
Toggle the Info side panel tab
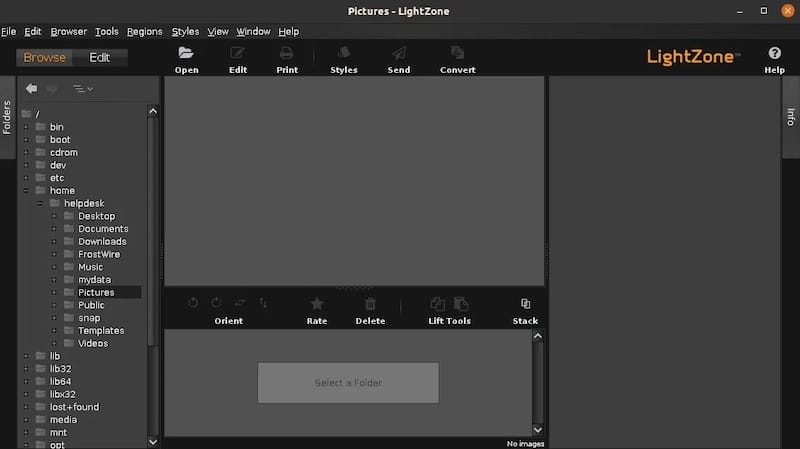(x=791, y=117)
